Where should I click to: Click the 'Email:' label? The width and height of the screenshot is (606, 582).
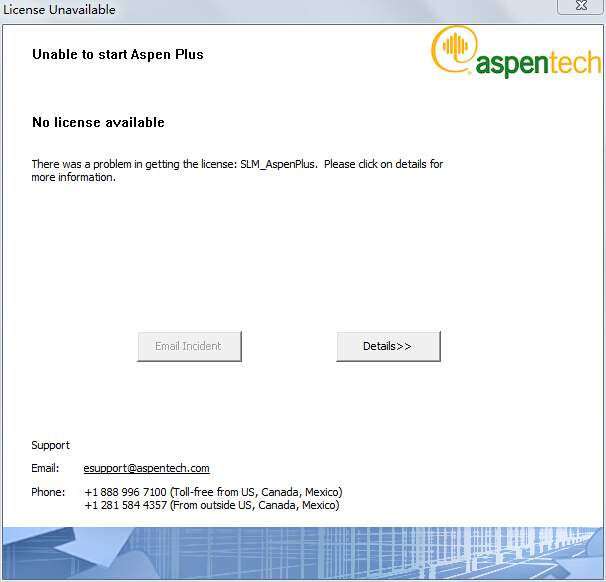point(45,468)
